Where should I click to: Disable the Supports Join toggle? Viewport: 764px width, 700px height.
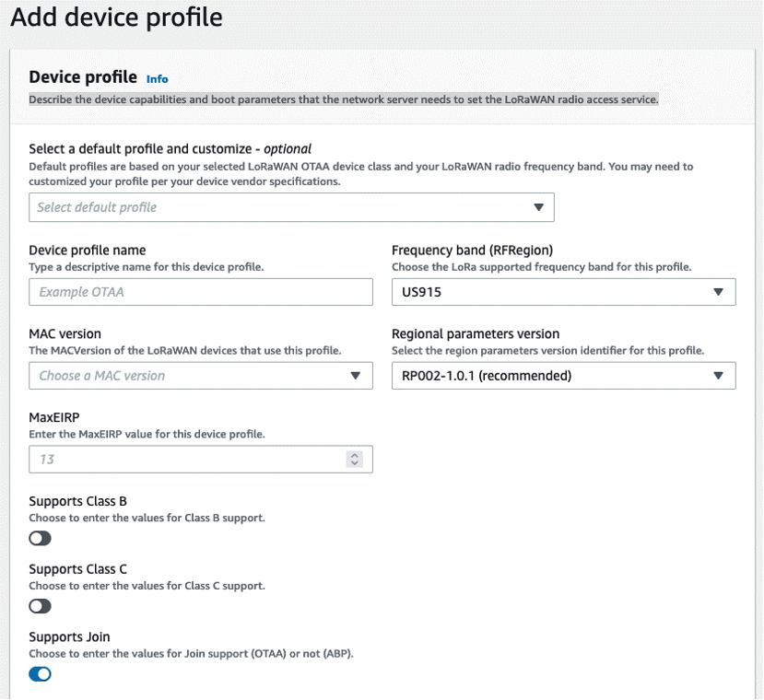click(x=40, y=674)
